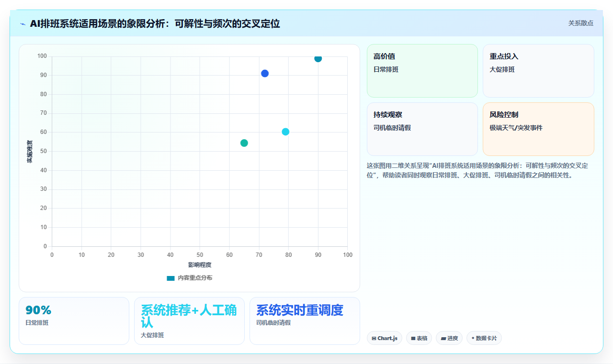Click the Chart.js tag
The image size is (613, 364).
pos(385,338)
